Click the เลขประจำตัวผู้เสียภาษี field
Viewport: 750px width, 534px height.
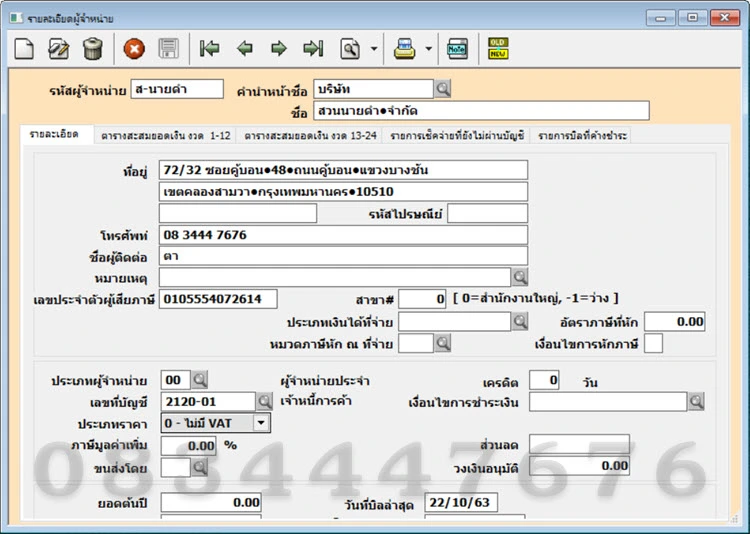(218, 299)
